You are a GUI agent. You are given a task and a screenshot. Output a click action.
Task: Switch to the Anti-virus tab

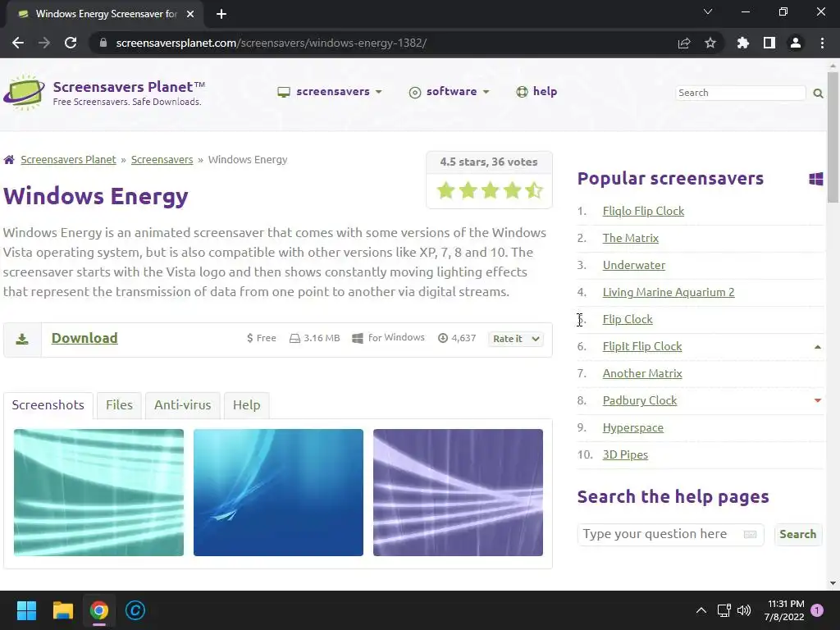[x=183, y=405]
